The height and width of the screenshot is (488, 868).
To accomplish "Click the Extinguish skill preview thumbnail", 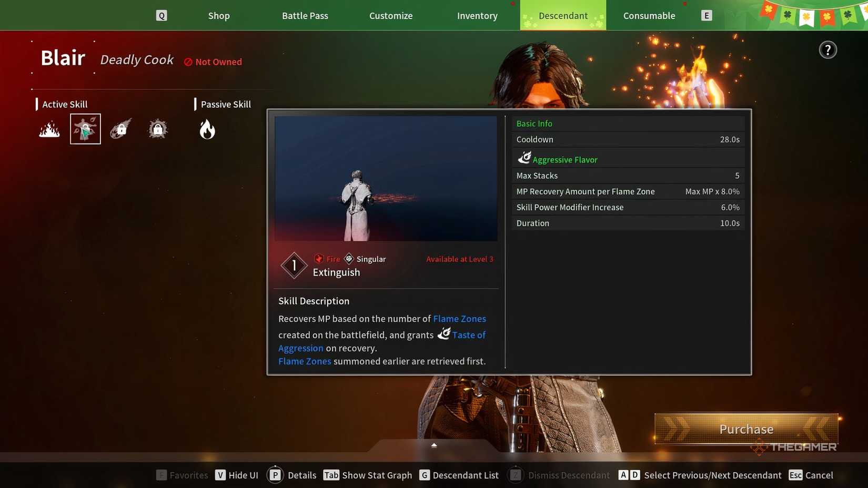I will coord(386,179).
